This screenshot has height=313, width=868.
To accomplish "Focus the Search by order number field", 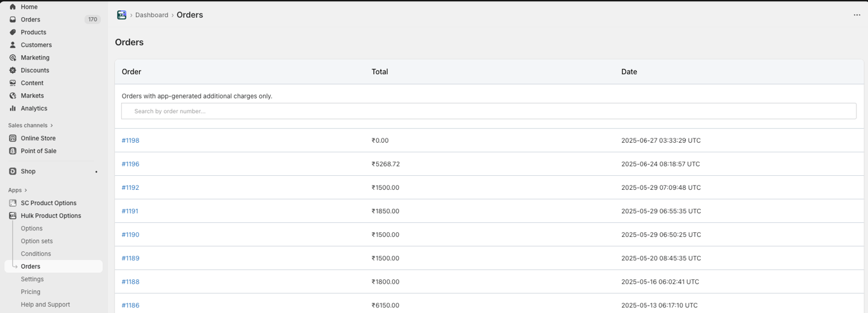I will 489,111.
